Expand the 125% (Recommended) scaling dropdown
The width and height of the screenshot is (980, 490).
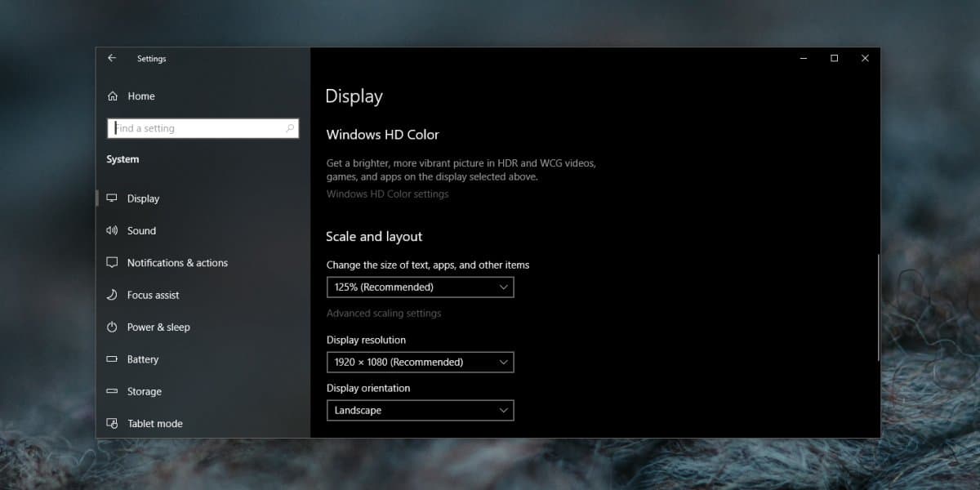point(420,287)
